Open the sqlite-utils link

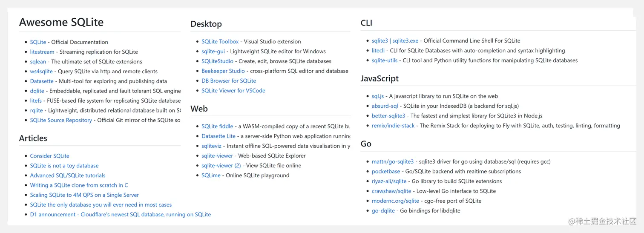[x=385, y=60]
